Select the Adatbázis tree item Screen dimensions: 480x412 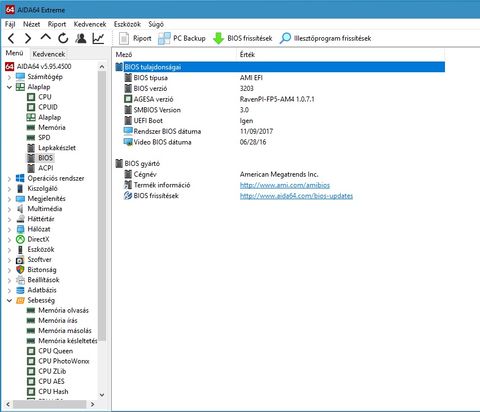(36, 290)
